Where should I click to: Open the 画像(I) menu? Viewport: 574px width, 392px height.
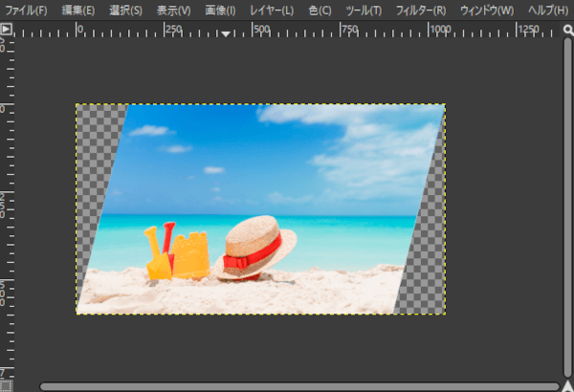[x=220, y=11]
